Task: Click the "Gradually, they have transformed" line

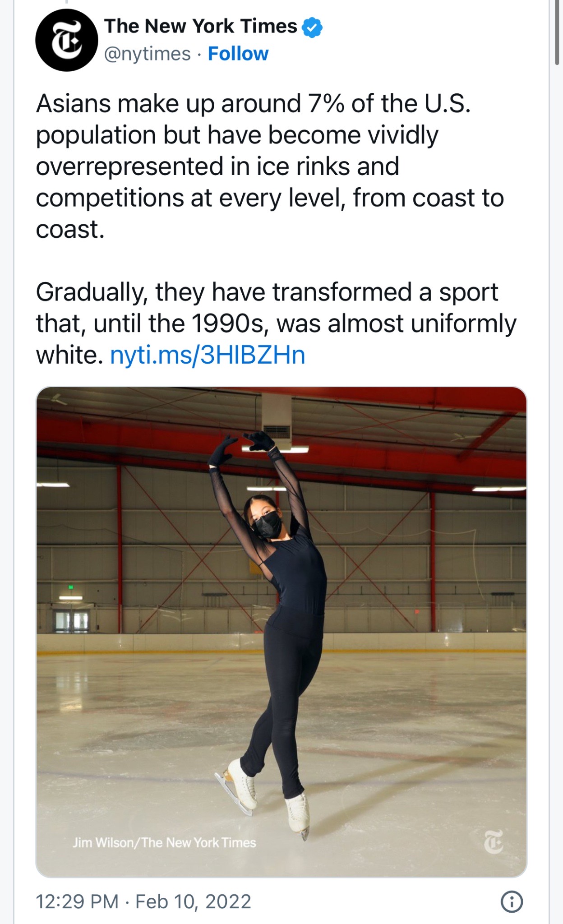Action: (x=267, y=292)
